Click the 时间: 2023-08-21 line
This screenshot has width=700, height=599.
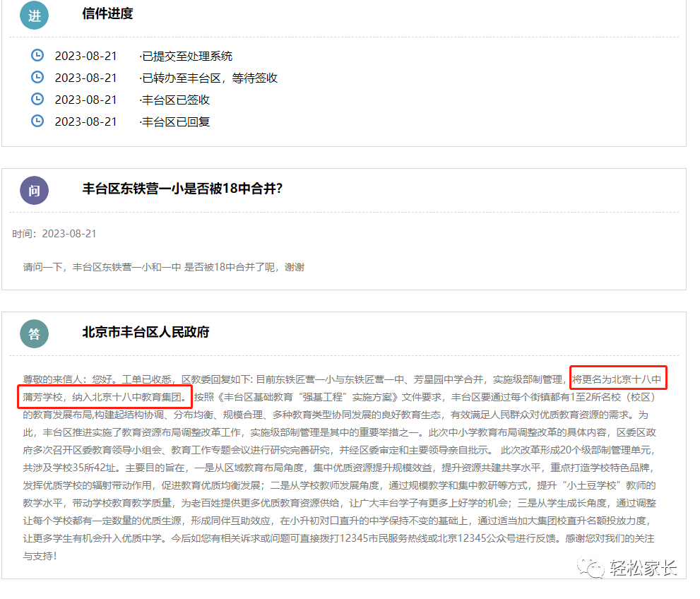[x=54, y=234]
